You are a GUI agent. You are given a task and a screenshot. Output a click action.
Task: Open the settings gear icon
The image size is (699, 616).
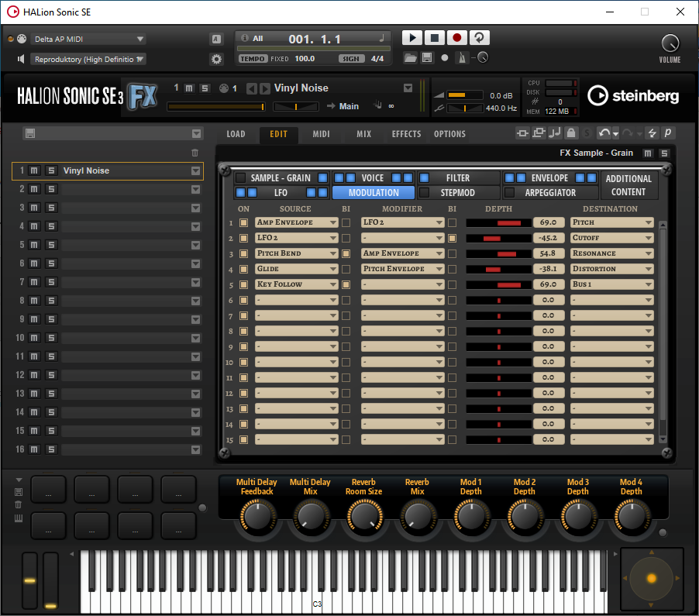click(216, 59)
